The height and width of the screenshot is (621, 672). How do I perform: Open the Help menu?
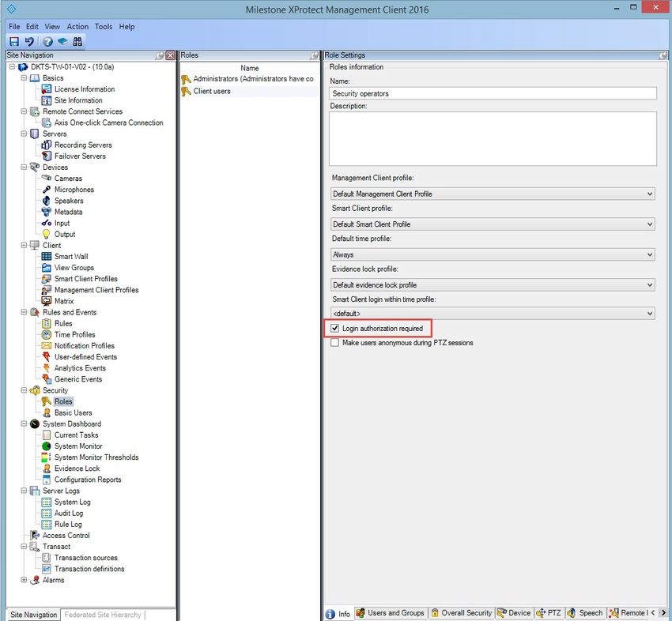coord(126,27)
